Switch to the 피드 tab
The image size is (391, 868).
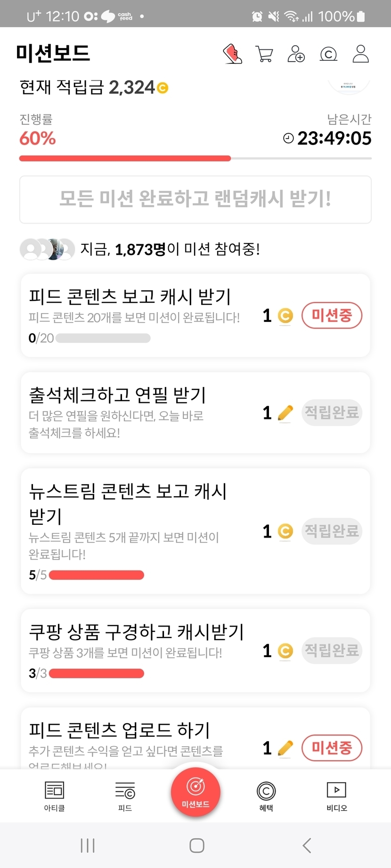(125, 796)
